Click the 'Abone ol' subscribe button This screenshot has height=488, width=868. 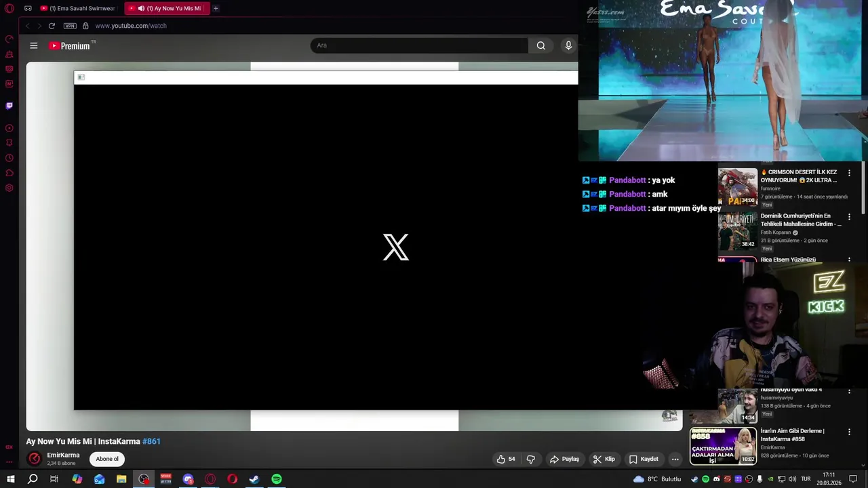(107, 459)
